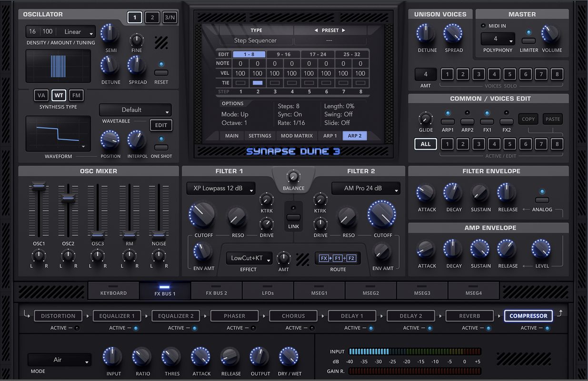Click the filter BALANCE knob
The height and width of the screenshot is (381, 588).
click(293, 177)
